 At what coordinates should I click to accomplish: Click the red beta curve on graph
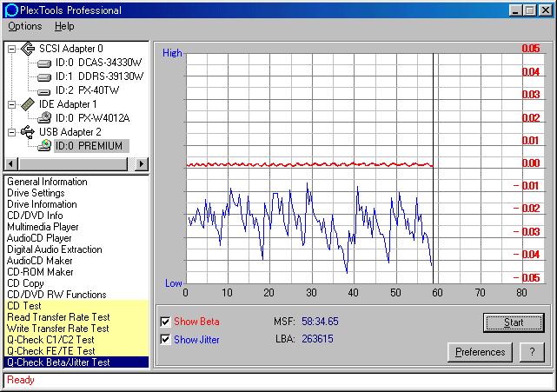click(x=309, y=164)
